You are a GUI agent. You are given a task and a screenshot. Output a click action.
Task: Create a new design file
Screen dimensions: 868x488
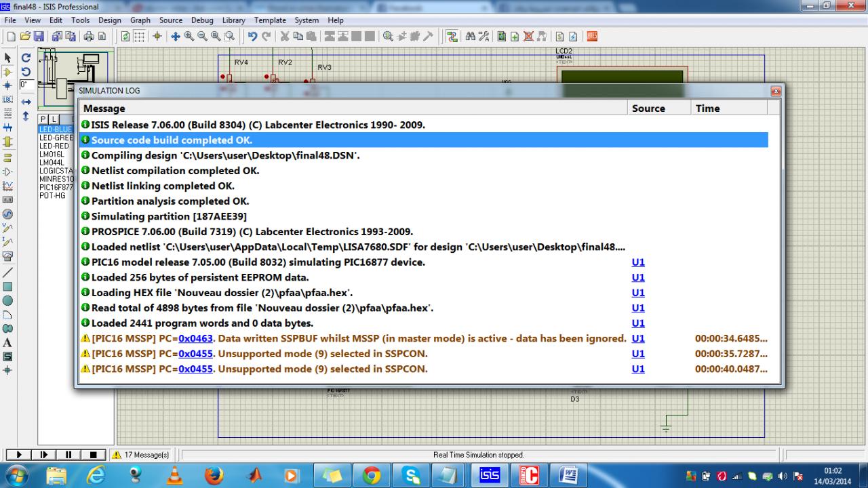(x=12, y=36)
